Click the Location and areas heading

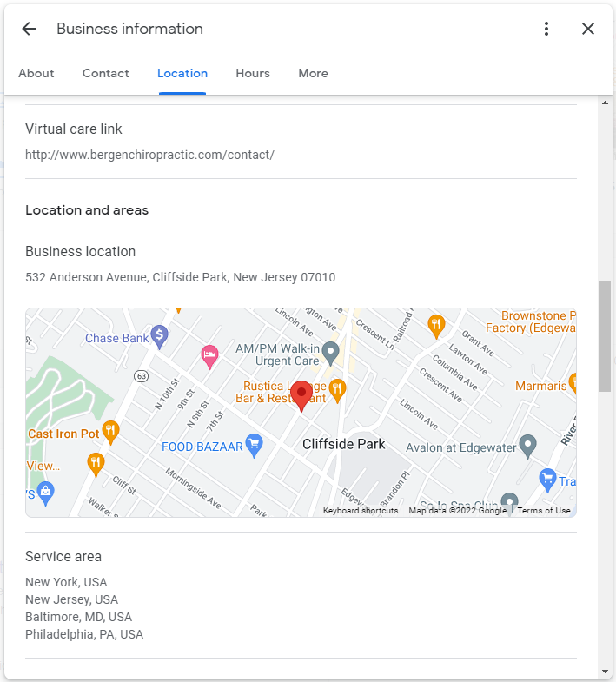(87, 210)
